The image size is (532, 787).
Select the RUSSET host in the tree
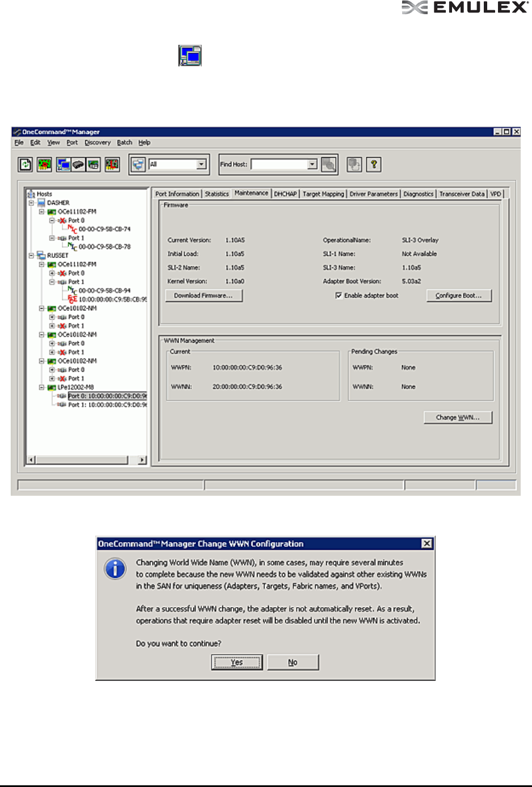coord(57,255)
